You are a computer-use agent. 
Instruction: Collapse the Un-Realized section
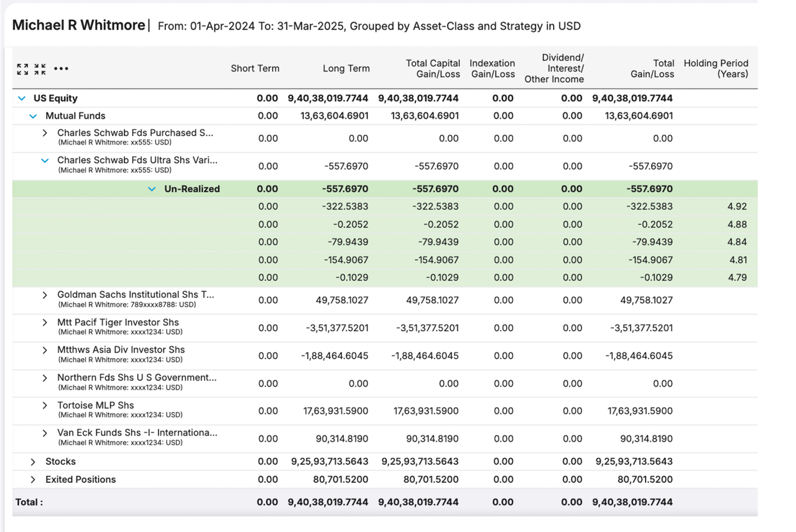(152, 189)
